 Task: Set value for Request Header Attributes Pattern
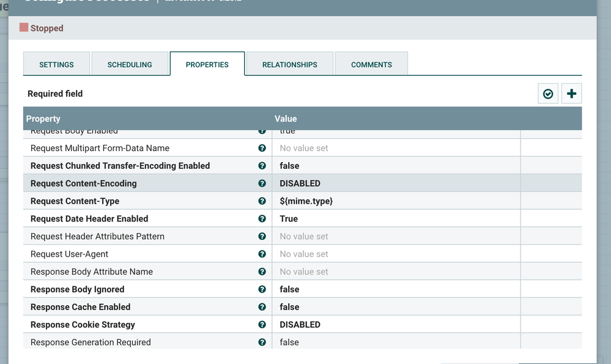[x=396, y=236]
